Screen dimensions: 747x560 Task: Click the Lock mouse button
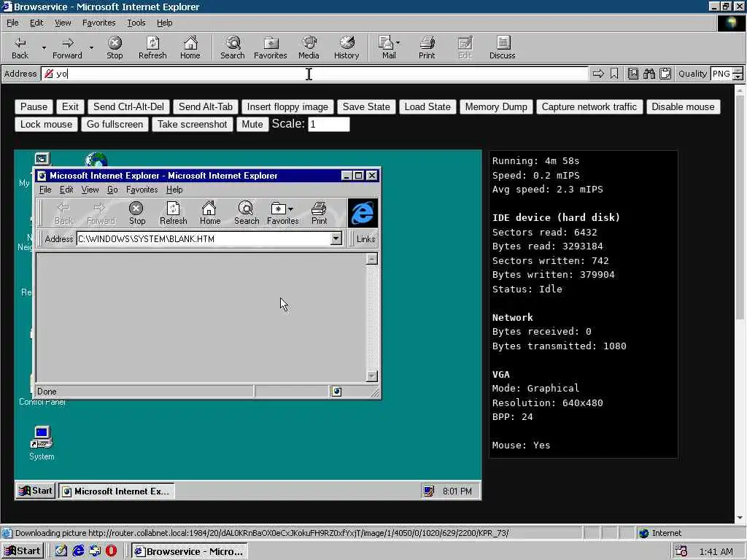46,124
